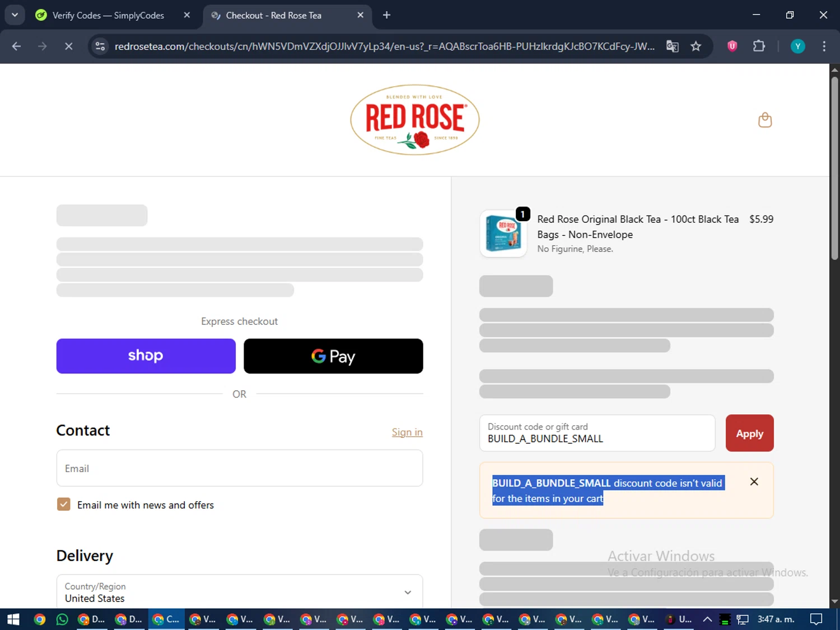The width and height of the screenshot is (840, 630).
Task: Open the Extensions puzzle icon
Action: 759,46
